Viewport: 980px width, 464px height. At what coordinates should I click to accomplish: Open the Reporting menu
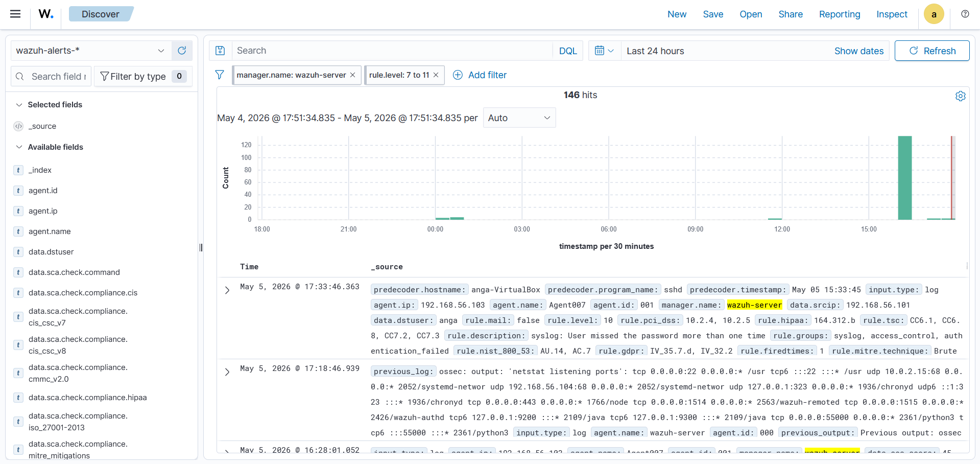click(x=840, y=14)
